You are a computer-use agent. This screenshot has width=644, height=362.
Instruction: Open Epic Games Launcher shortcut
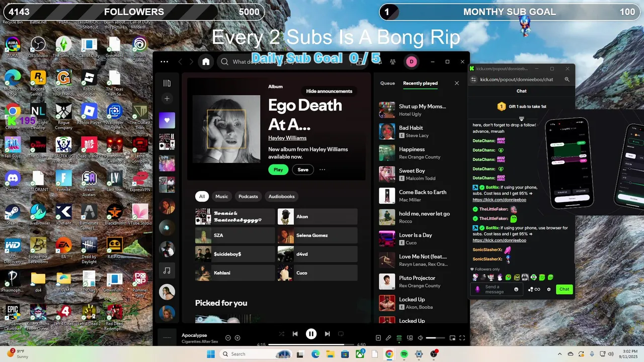(x=13, y=318)
